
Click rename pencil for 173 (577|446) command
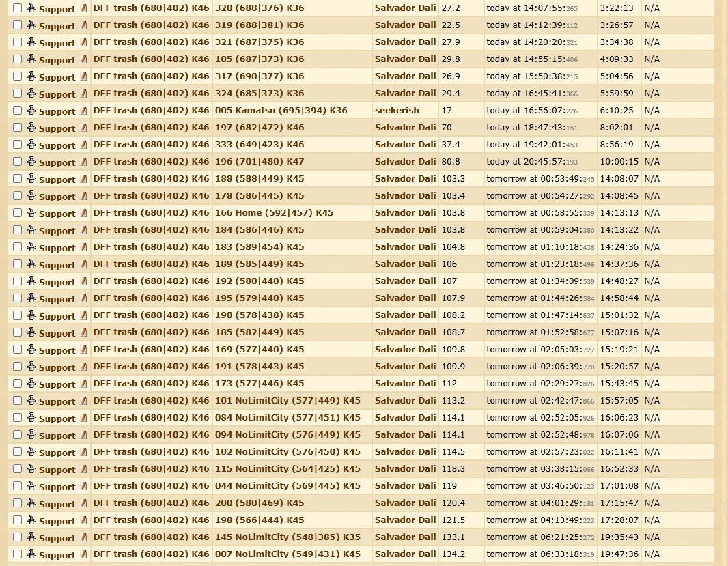[x=84, y=384]
